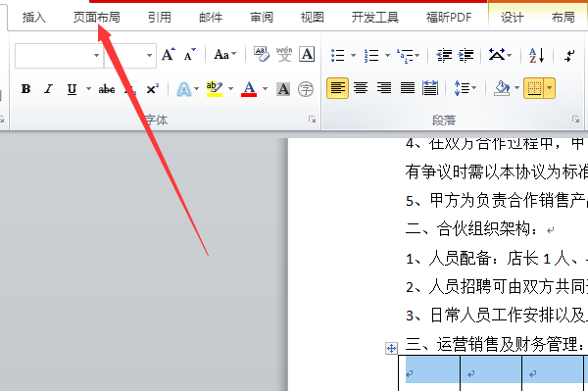Switch to 开发工具 tab
The width and height of the screenshot is (588, 391).
(x=374, y=18)
